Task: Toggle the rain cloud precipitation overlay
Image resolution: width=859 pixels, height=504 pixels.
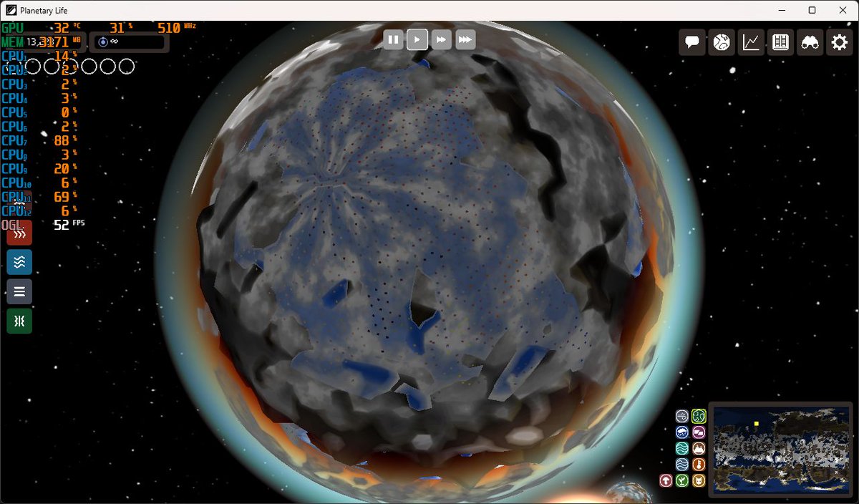Action: pos(682,432)
